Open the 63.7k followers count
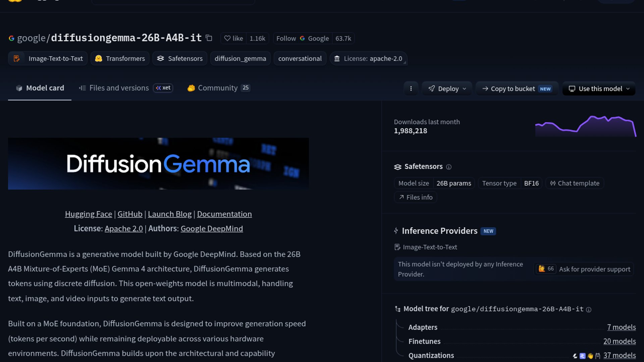644x362 pixels. [x=343, y=38]
